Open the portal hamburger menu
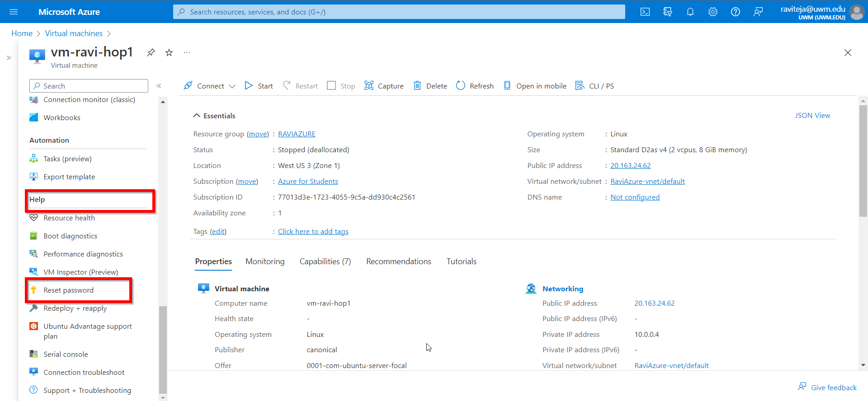This screenshot has height=401, width=868. [14, 12]
